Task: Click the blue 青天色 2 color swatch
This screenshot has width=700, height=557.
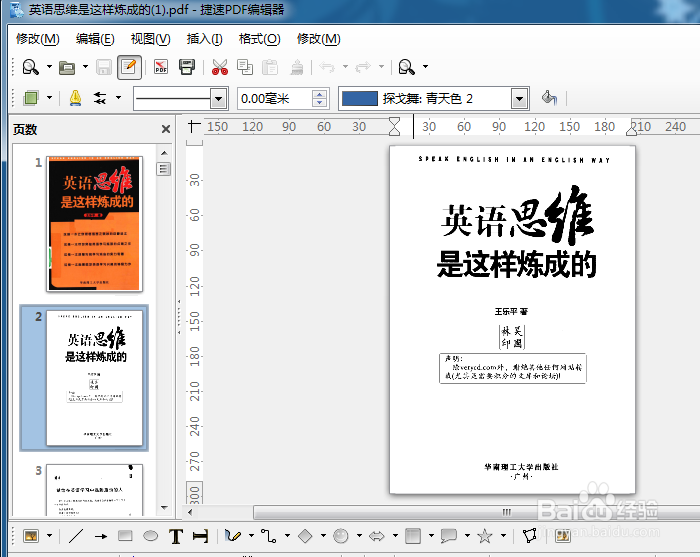Action: point(359,99)
